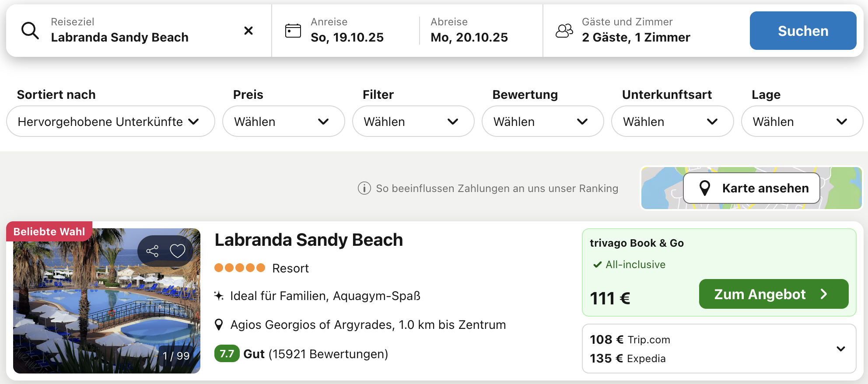Open the hotel photo gallery
The image size is (868, 384).
click(x=107, y=300)
